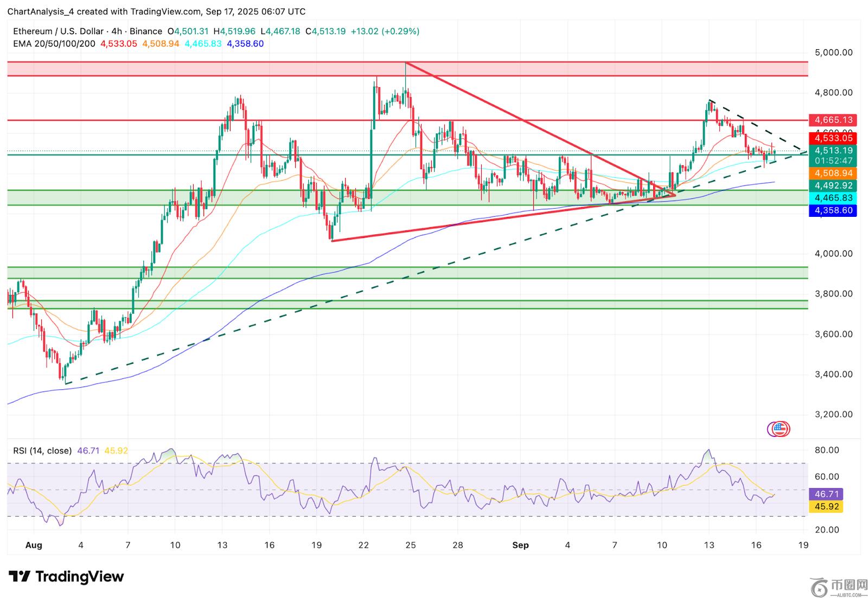Image resolution: width=868 pixels, height=598 pixels.
Task: Click the purple 46.71 RSI axis label
Action: click(x=826, y=494)
